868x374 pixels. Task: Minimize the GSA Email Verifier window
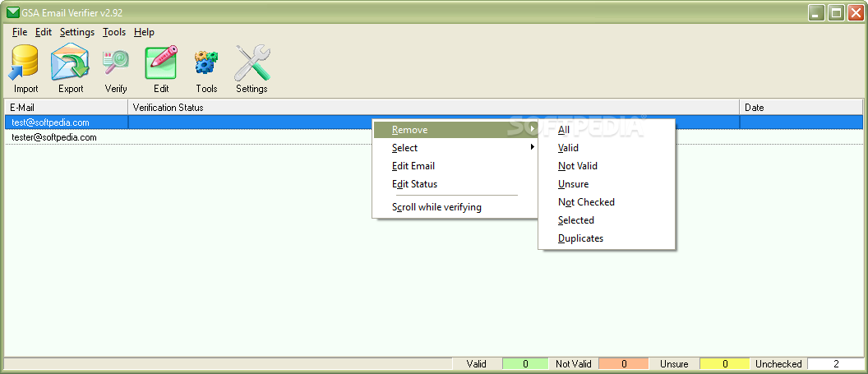(x=816, y=12)
